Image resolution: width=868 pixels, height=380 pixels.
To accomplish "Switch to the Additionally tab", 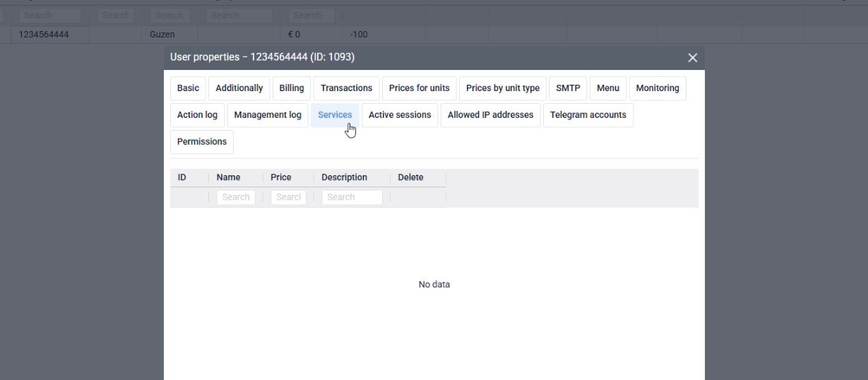I will (x=239, y=88).
